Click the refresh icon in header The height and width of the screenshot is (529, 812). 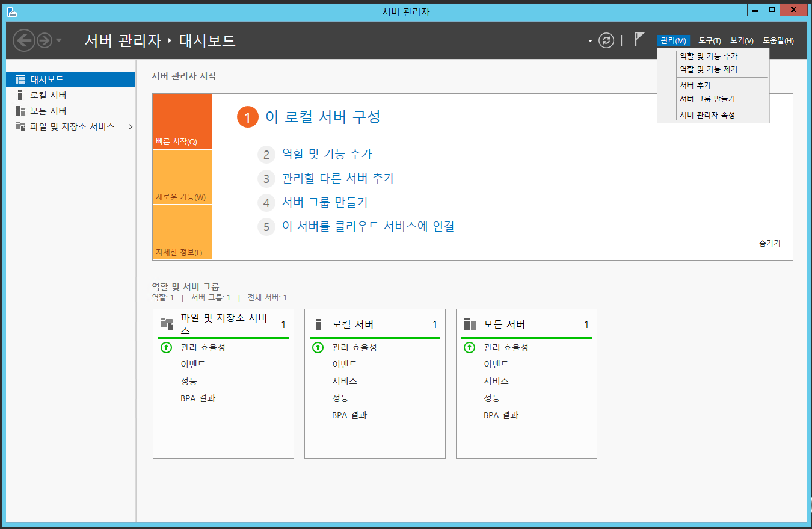point(606,40)
